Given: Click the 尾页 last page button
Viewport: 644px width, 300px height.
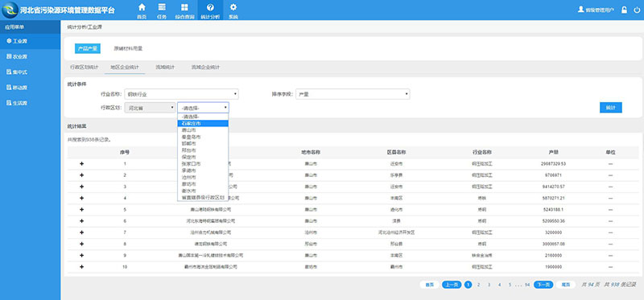Looking at the screenshot, I should (x=566, y=285).
